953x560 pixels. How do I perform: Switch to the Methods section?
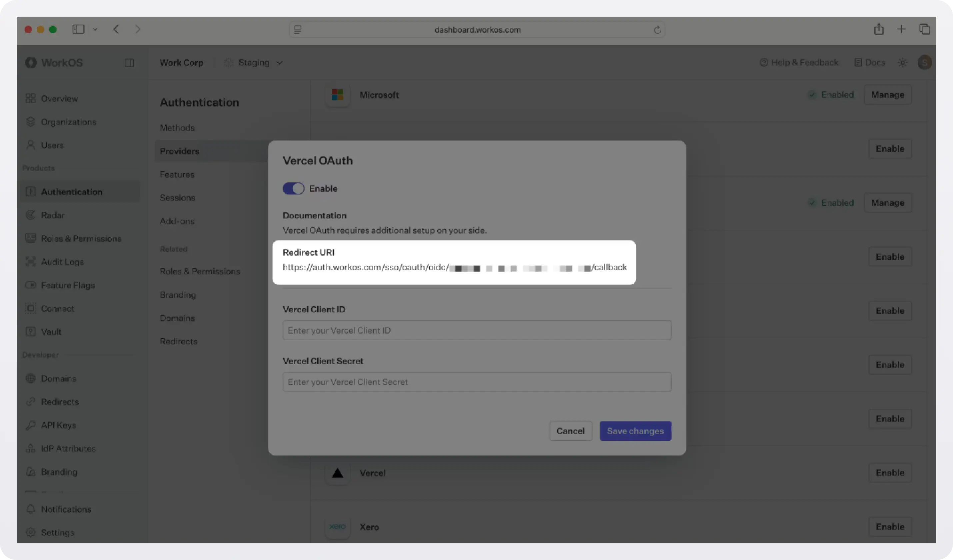(177, 128)
